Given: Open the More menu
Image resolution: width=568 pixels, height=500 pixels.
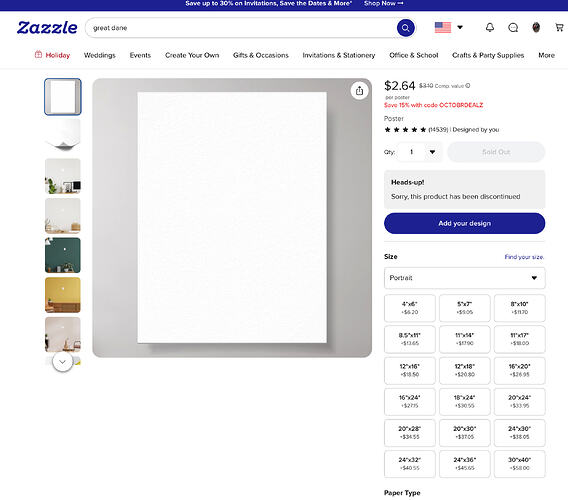Looking at the screenshot, I should pos(546,55).
